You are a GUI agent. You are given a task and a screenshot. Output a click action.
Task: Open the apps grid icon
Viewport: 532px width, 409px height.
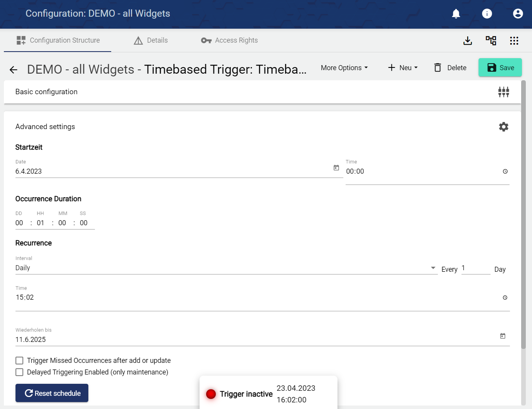pos(514,41)
